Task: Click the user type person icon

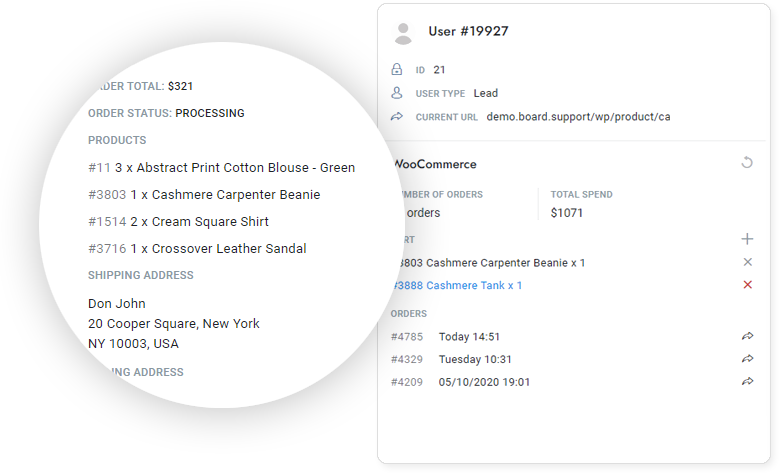Action: [397, 93]
